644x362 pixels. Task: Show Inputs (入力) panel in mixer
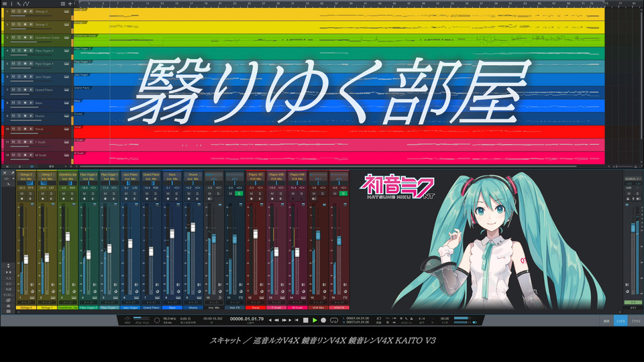point(8,279)
